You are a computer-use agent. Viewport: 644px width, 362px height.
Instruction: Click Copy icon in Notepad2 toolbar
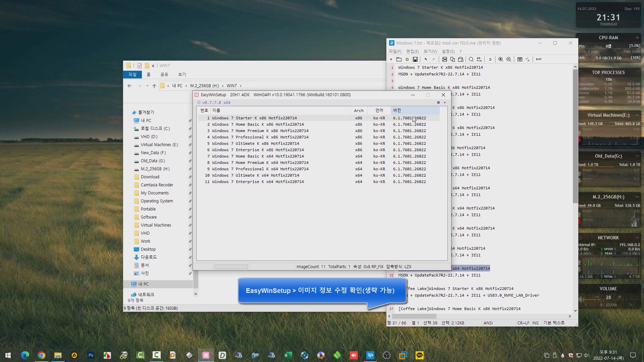point(452,59)
